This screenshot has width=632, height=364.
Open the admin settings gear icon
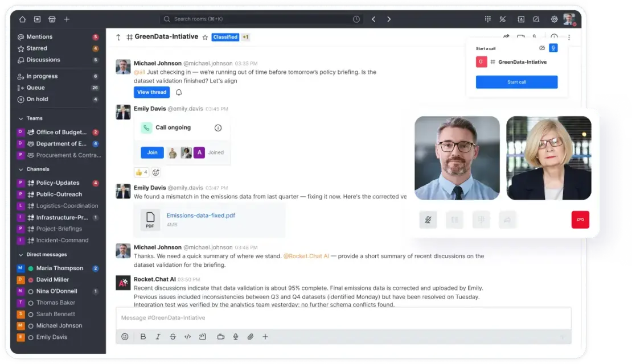pyautogui.click(x=553, y=19)
